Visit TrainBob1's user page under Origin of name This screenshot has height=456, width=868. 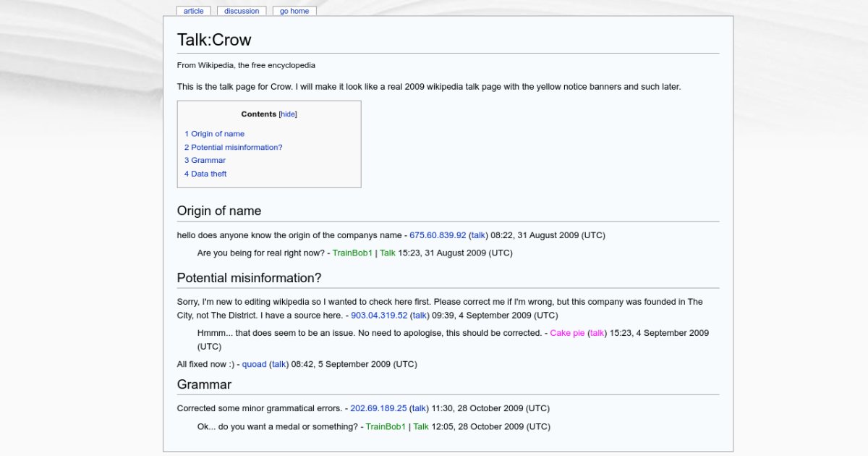coord(352,253)
